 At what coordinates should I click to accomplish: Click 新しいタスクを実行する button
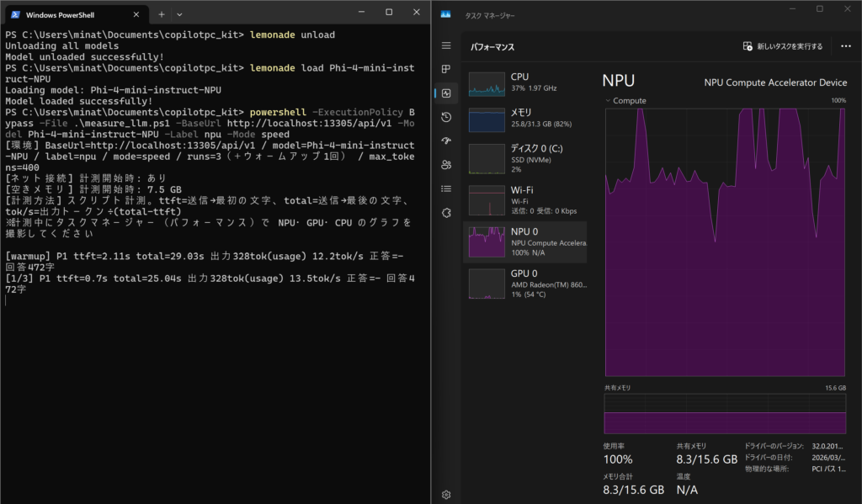[783, 46]
